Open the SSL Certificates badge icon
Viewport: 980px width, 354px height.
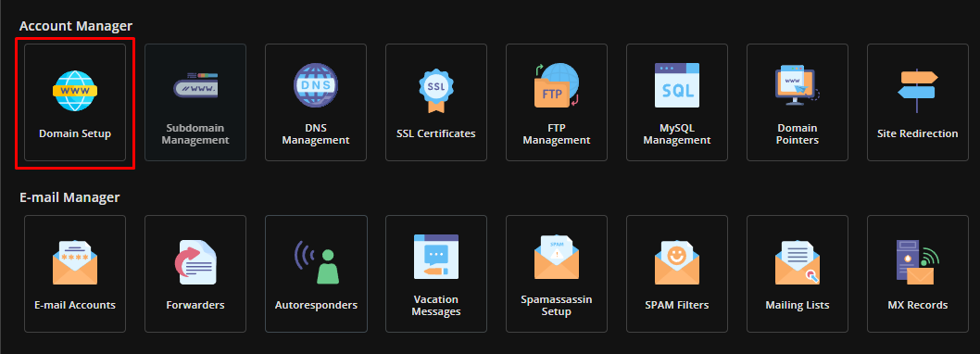tap(436, 92)
